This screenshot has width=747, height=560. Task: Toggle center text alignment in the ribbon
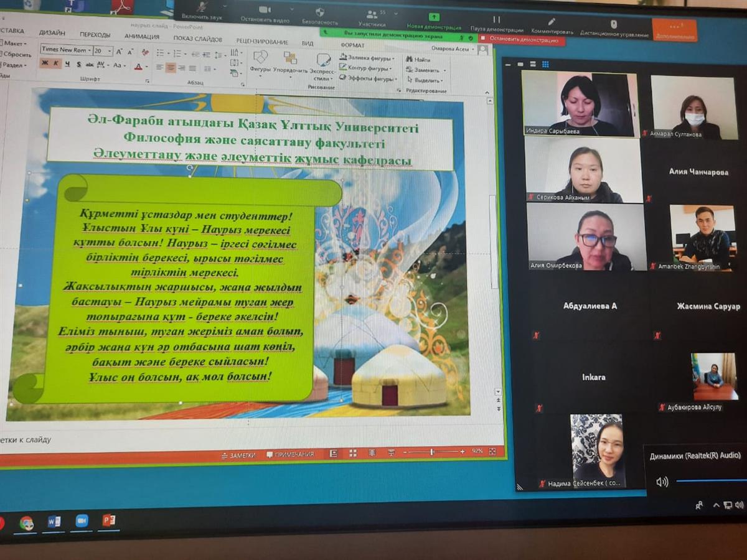point(171,68)
